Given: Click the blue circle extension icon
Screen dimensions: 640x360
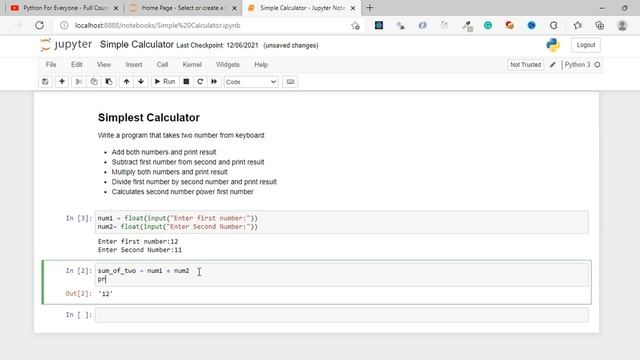Looking at the screenshot, I should 531,25.
